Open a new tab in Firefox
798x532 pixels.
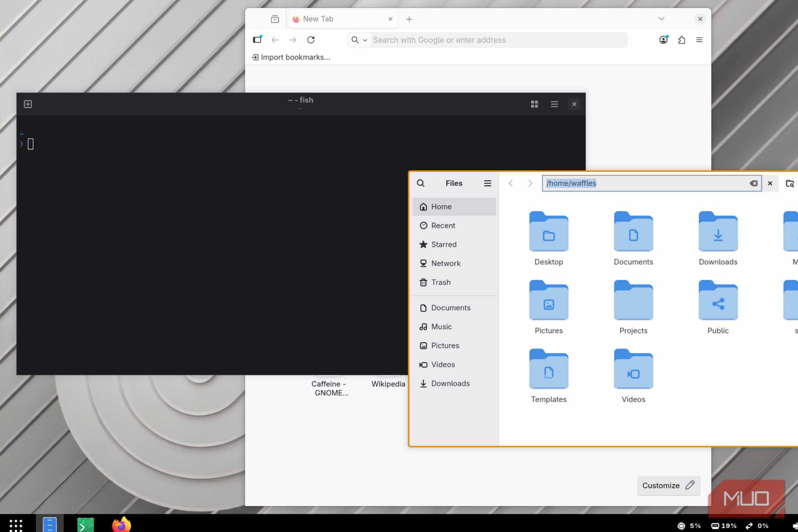(409, 19)
